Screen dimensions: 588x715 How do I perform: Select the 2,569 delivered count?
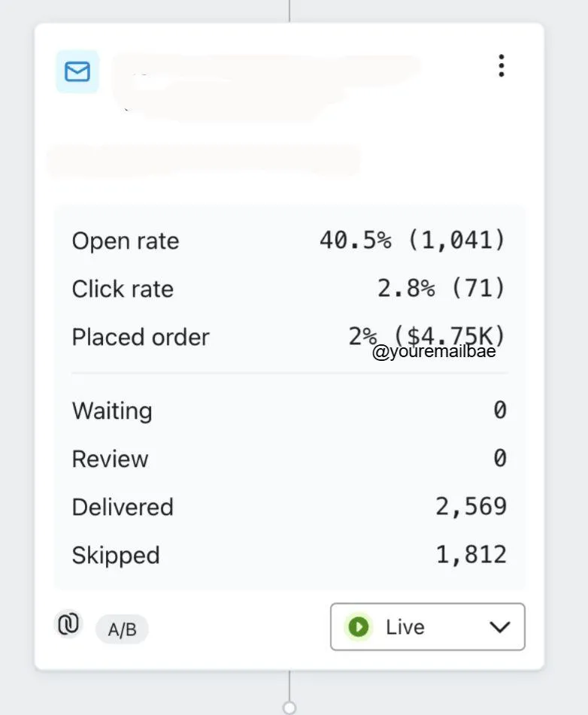click(471, 507)
